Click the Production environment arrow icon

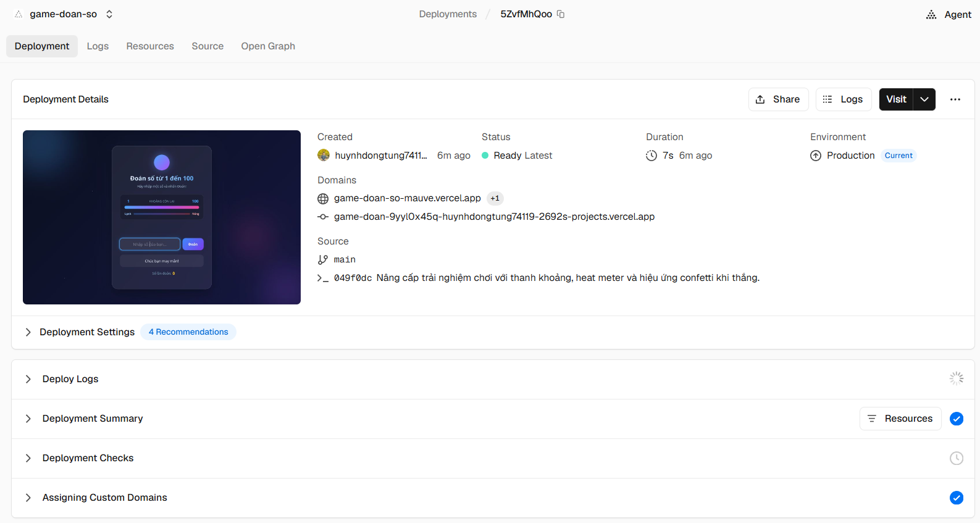(x=816, y=156)
